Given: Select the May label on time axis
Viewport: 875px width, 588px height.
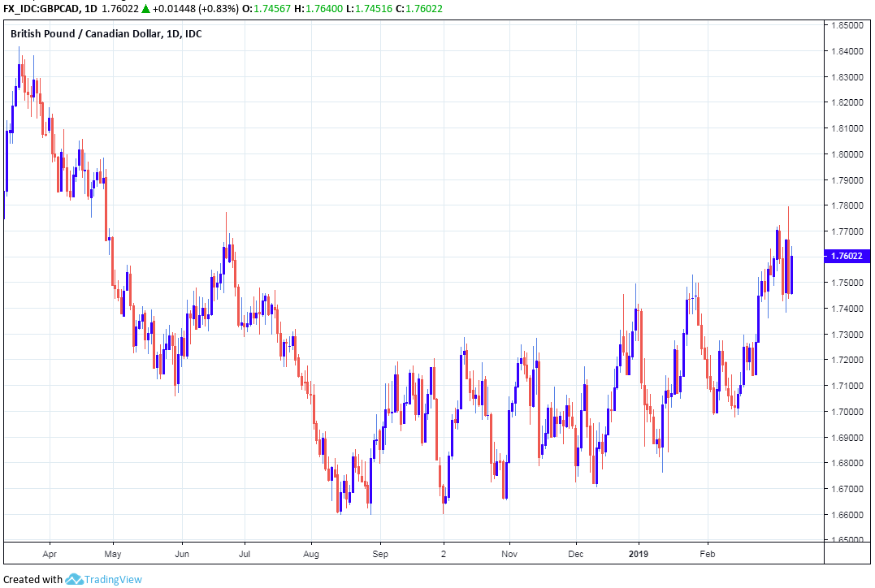Looking at the screenshot, I should (113, 555).
